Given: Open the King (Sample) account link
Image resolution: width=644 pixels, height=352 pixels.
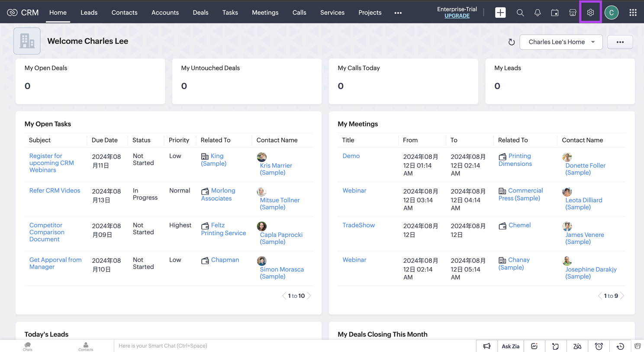Looking at the screenshot, I should pos(214,160).
